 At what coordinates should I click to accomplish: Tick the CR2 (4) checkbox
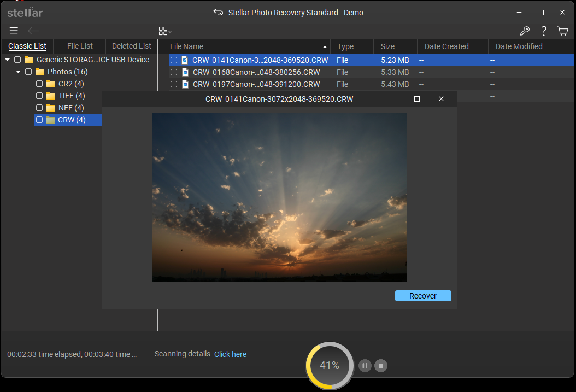39,84
